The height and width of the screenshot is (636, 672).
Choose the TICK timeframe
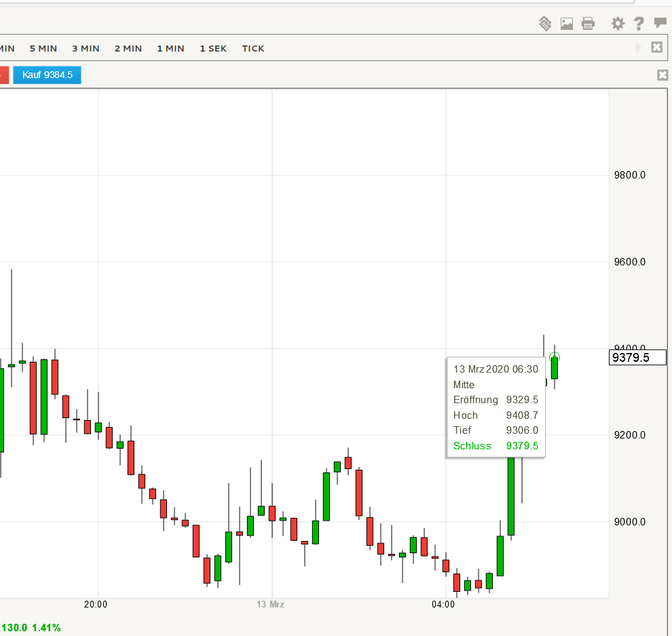(x=253, y=48)
